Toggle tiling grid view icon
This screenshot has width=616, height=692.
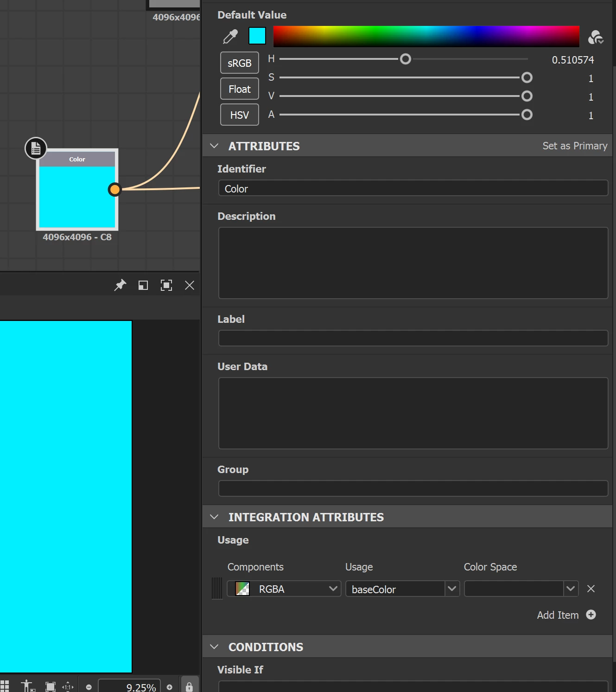pos(5,686)
